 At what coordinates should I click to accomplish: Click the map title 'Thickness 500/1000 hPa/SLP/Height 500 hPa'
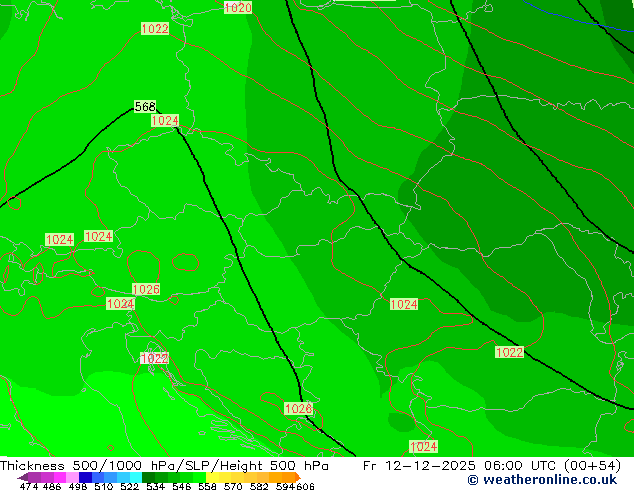point(164,466)
